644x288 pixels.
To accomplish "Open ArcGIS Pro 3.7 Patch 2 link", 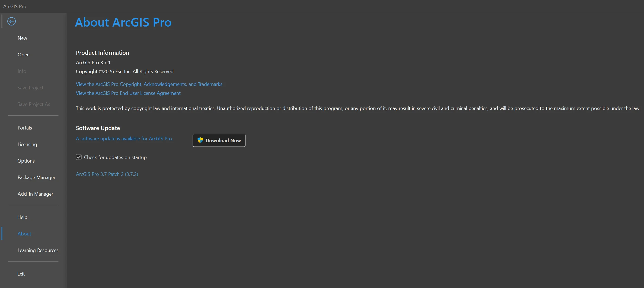I will coord(107,174).
